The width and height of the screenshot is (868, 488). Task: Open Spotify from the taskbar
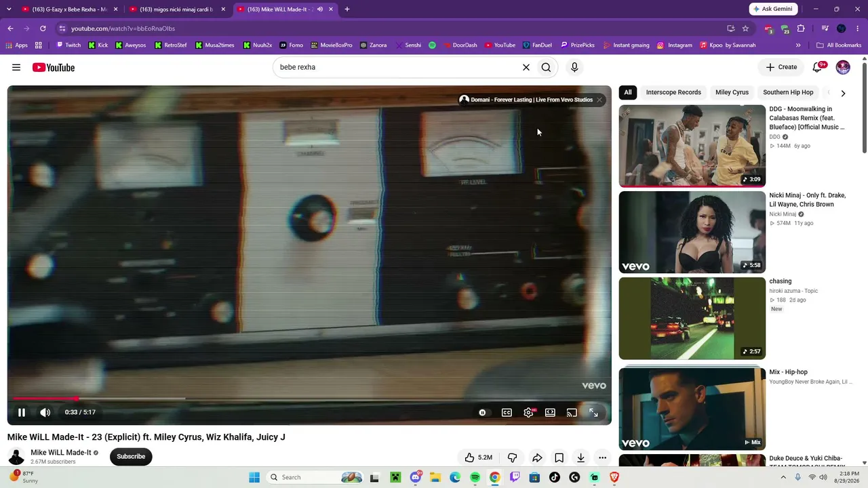pos(475,477)
